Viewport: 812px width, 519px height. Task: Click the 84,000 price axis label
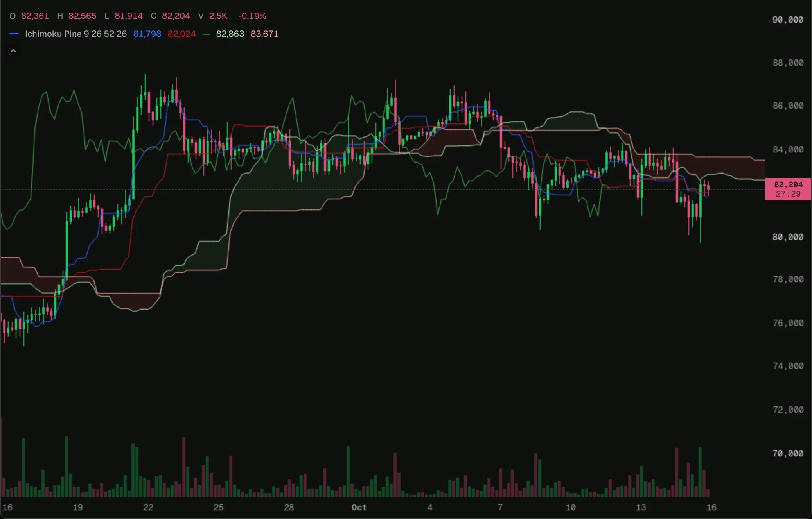click(x=788, y=150)
